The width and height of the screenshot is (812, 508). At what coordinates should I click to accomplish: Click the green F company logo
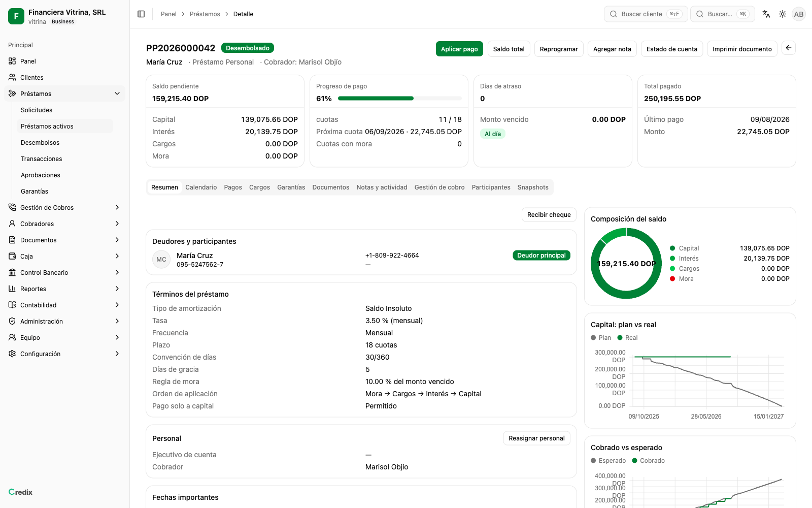pos(16,16)
